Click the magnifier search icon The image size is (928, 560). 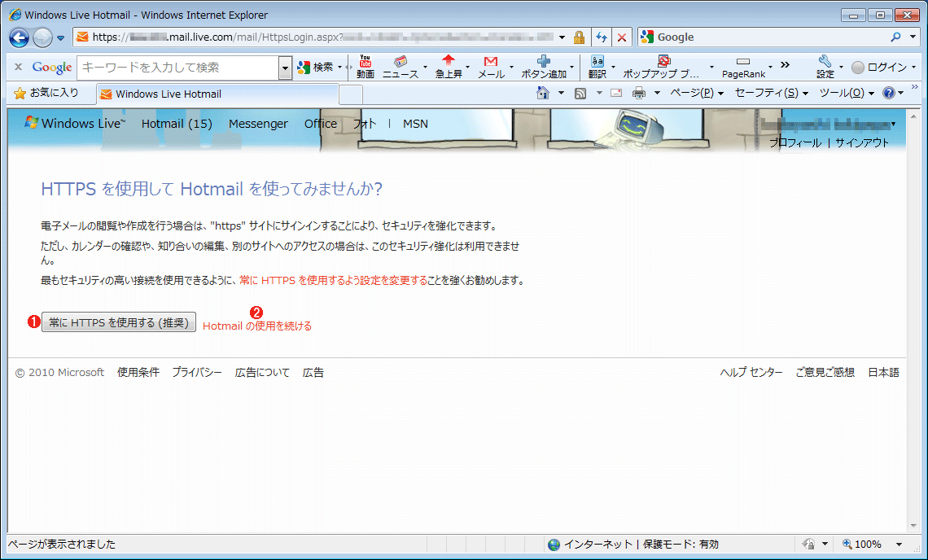click(895, 37)
